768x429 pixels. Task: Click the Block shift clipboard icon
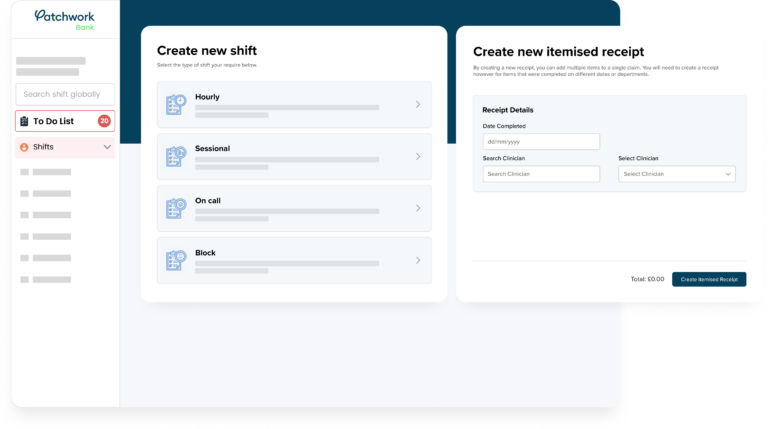pyautogui.click(x=176, y=261)
